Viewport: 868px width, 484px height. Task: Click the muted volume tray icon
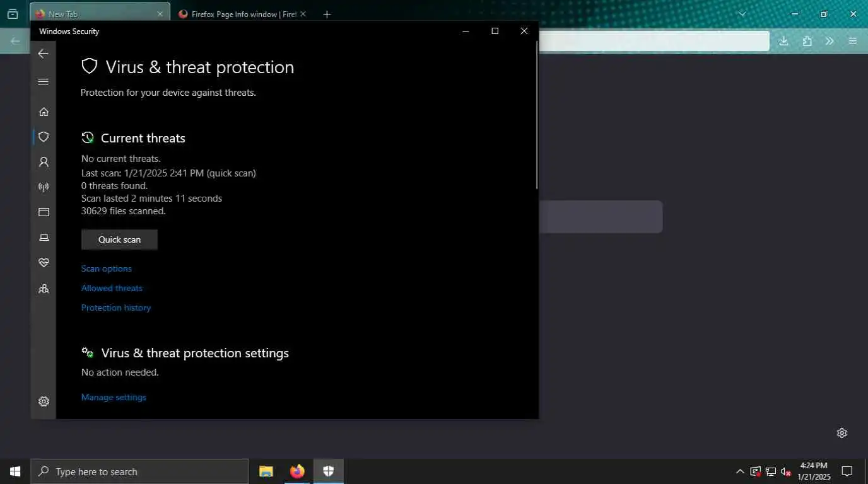pyautogui.click(x=786, y=471)
